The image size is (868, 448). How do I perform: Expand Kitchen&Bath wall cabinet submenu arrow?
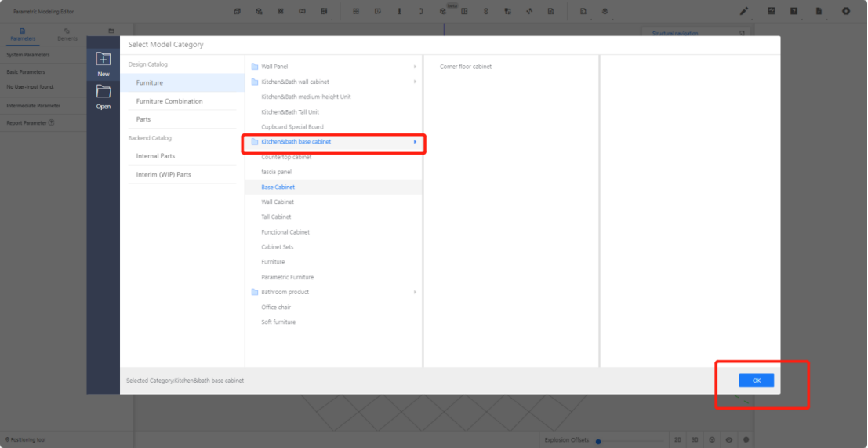click(415, 82)
